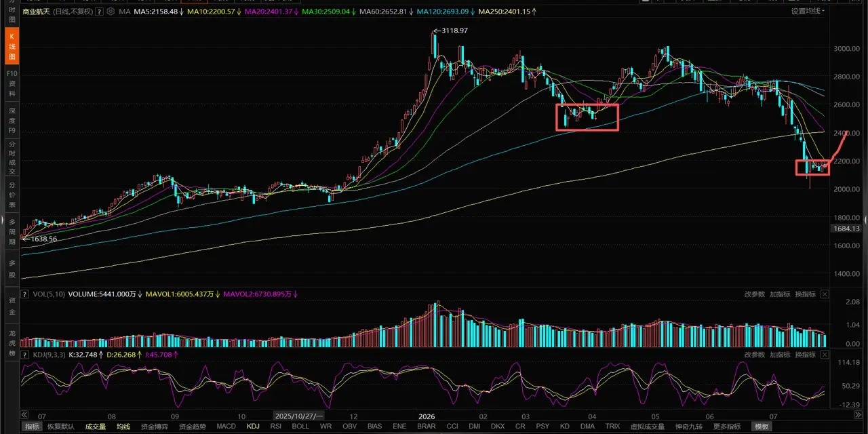This screenshot has height=434, width=868.
Task: Open 更多指标 indicator list
Action: click(x=725, y=427)
